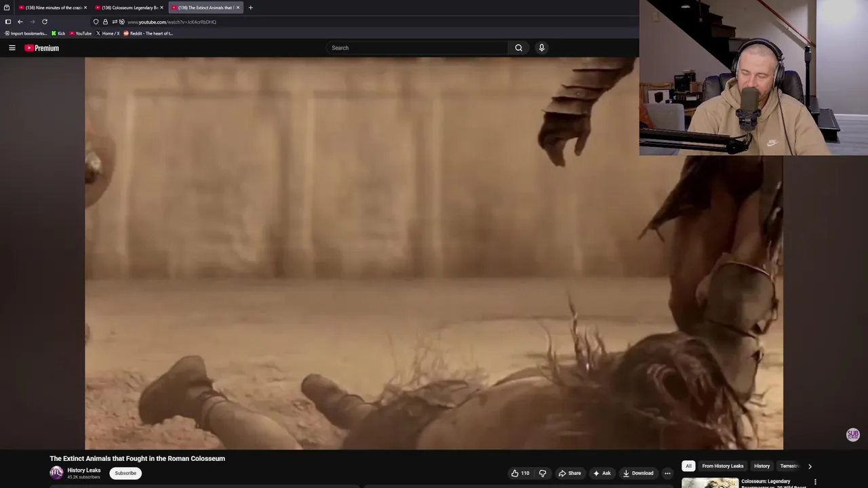Open the browser sidebar panel icon
This screenshot has height=488, width=868.
[7, 22]
